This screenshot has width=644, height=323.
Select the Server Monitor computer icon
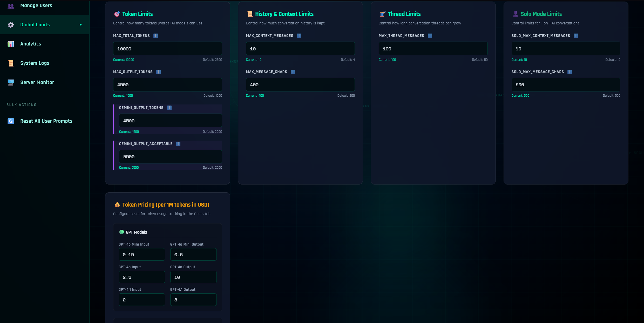click(x=11, y=82)
